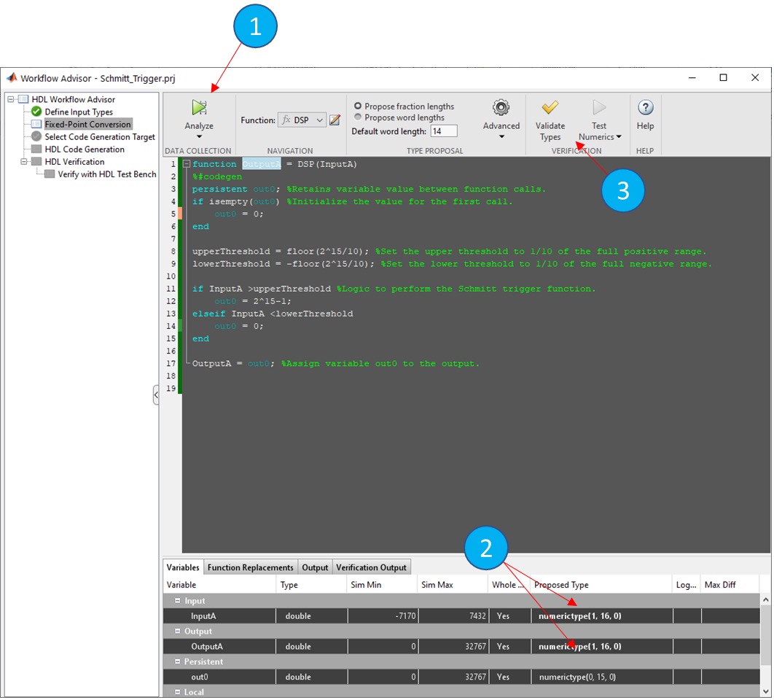Click the variables table vertical scrollbar
This screenshot has width=774, height=700.
tap(765, 642)
